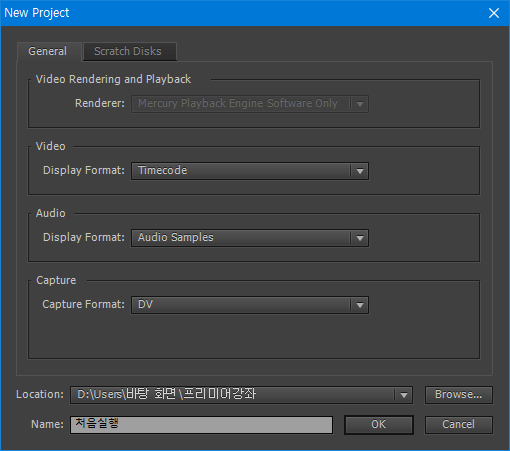The height and width of the screenshot is (451, 510).
Task: Click the Video section's Display Format label
Action: (x=84, y=170)
